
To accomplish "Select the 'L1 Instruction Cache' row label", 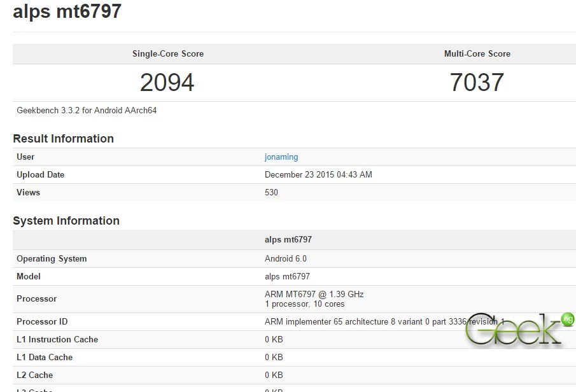I will pos(57,339).
